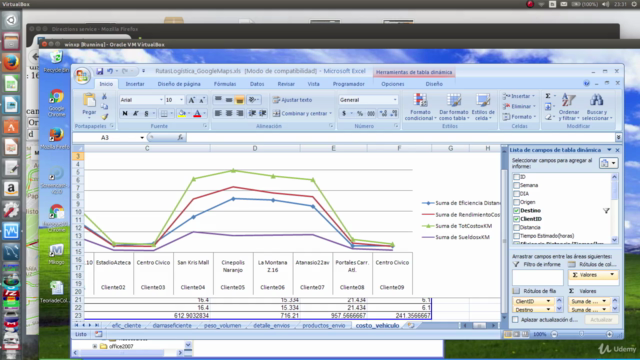This screenshot has height=360, width=640.
Task: Launch Firefox from the Ubuntu dock
Action: 11,62
